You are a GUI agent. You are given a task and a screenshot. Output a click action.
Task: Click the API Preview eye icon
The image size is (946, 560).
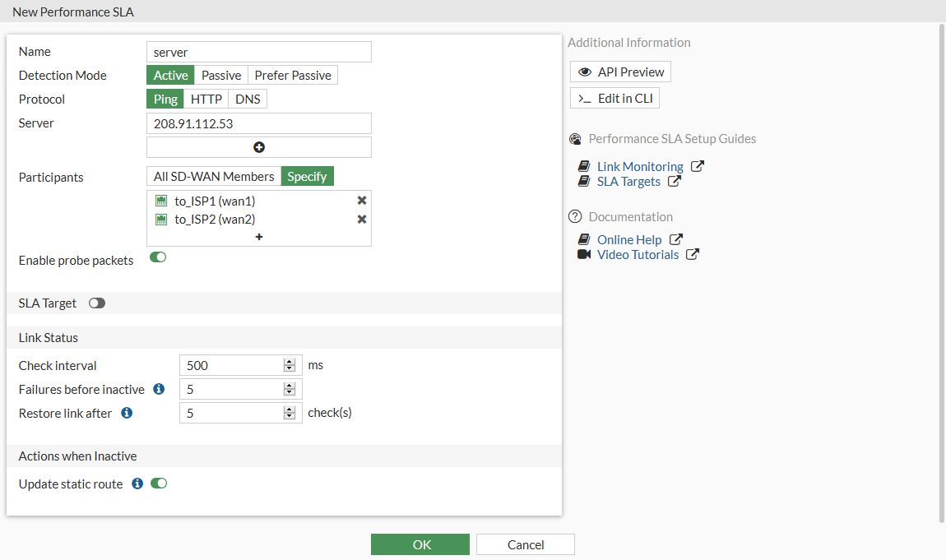click(x=584, y=72)
